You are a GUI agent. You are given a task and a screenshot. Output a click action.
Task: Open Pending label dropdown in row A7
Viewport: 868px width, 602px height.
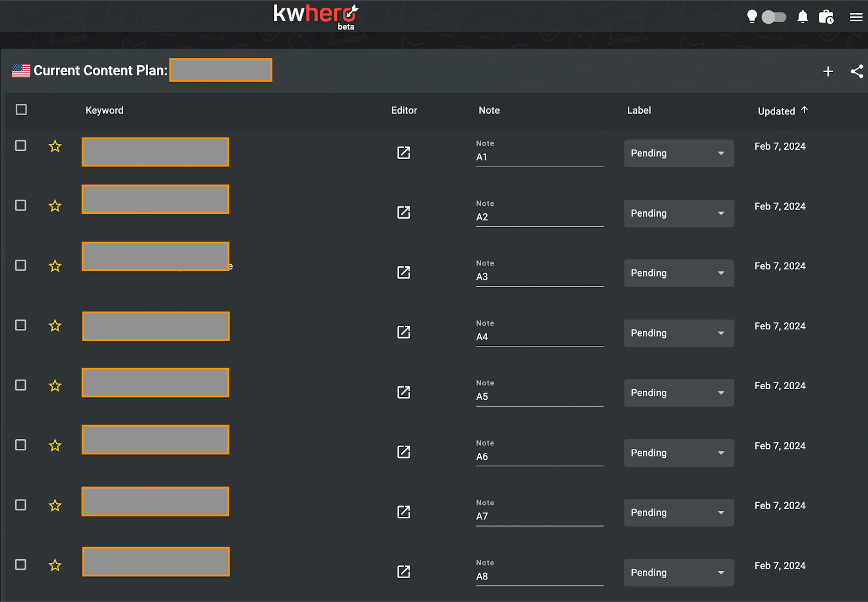coord(679,512)
